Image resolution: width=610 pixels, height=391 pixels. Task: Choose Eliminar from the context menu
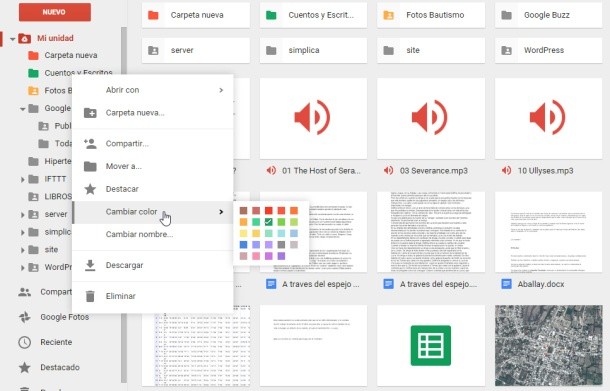coord(152,296)
